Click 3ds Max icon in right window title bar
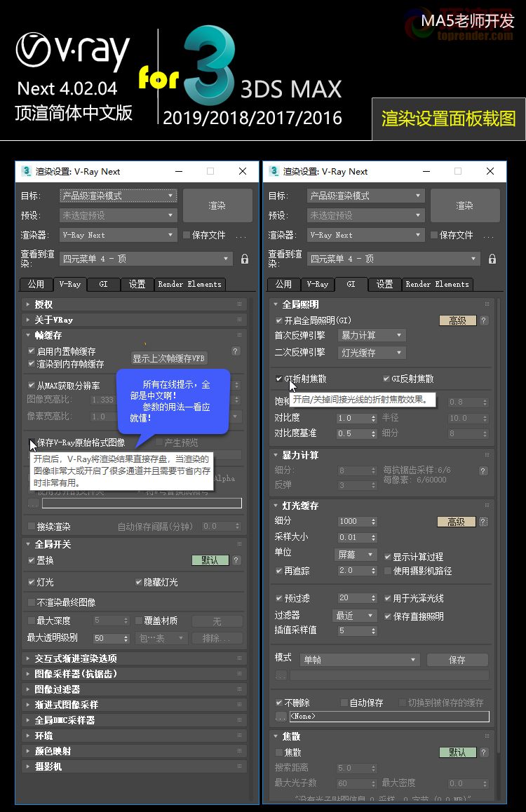Screen dimensions: 526x812 coord(274,171)
